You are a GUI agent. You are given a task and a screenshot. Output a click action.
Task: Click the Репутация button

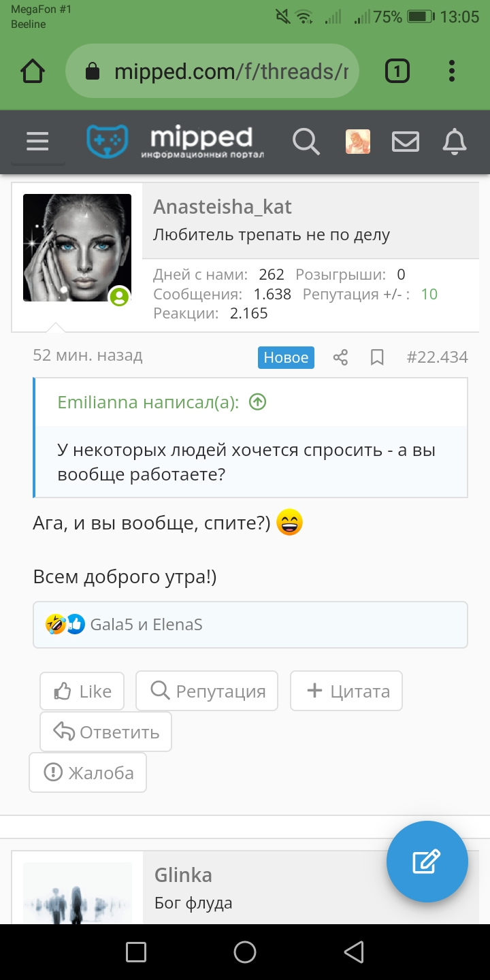[x=207, y=691]
